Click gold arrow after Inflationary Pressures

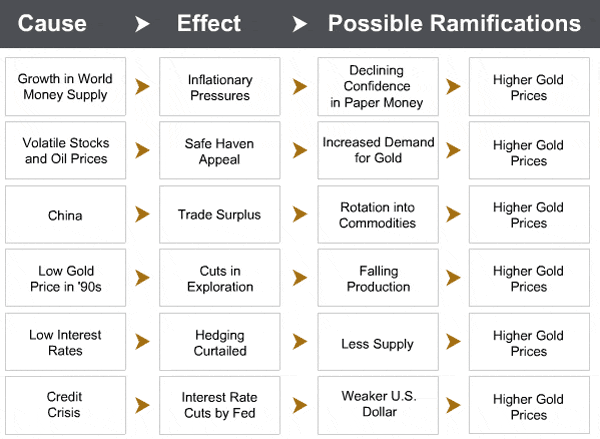tap(300, 86)
